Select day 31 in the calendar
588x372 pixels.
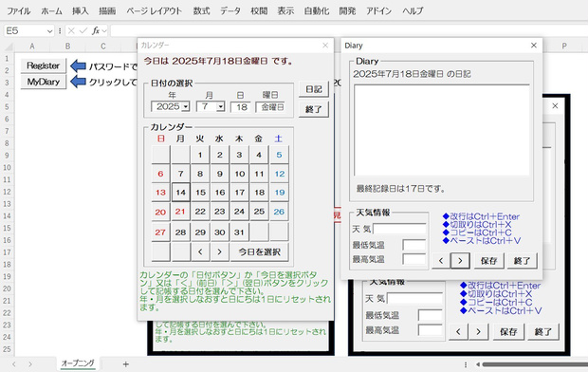click(239, 232)
